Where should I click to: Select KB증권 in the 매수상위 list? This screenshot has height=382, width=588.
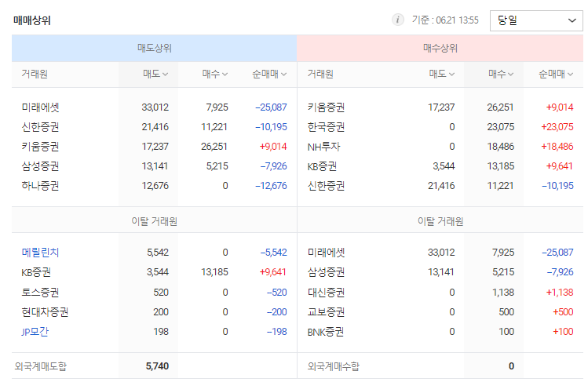[322, 166]
